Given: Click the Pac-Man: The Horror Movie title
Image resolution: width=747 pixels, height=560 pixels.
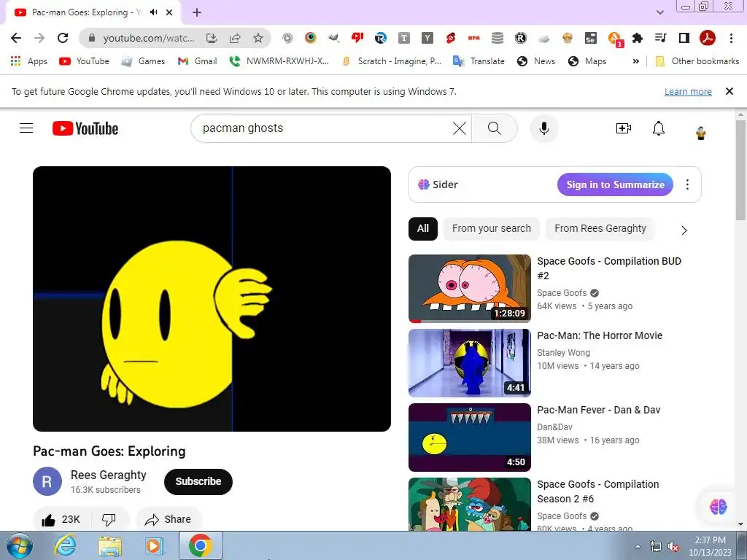Looking at the screenshot, I should (x=600, y=335).
